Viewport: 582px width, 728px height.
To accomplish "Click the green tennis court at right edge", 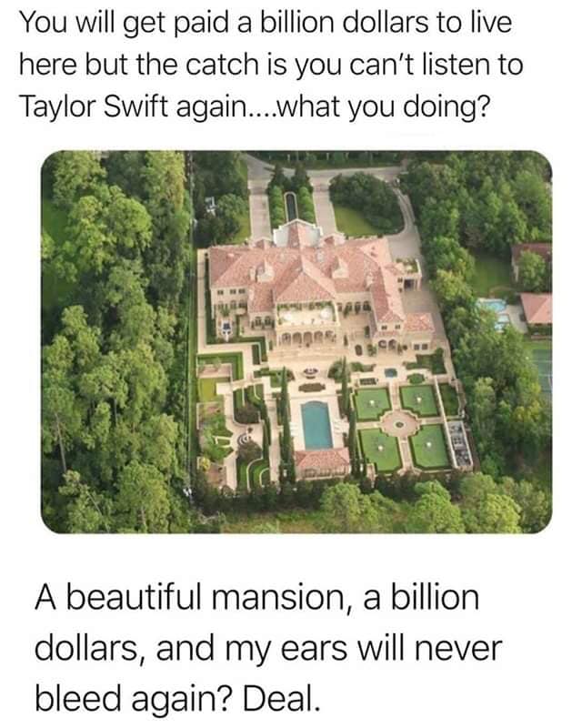I will (x=542, y=367).
